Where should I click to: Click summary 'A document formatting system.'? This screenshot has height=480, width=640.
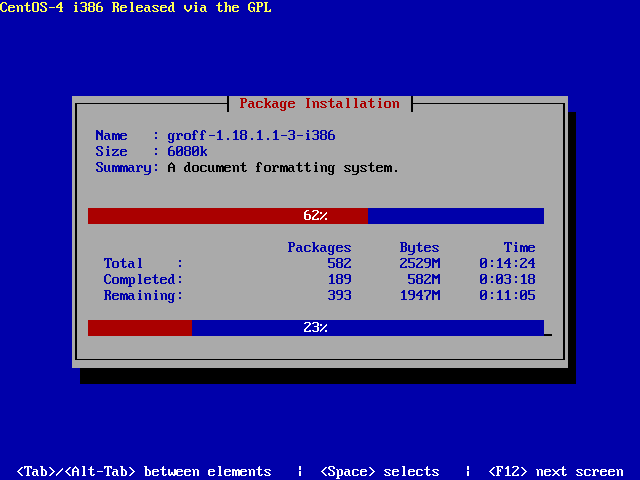pyautogui.click(x=283, y=168)
